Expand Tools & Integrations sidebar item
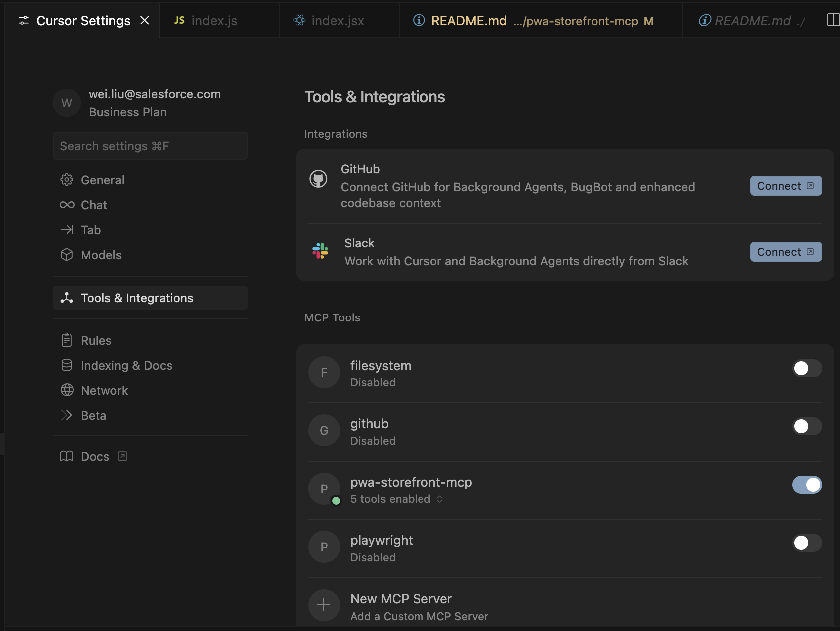Image resolution: width=840 pixels, height=631 pixels. 137,298
